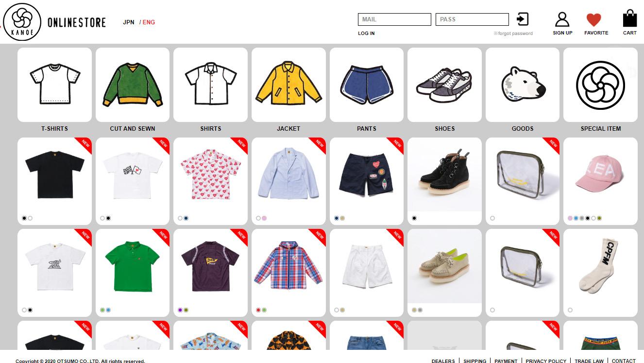
Task: Select the yellow JACKET category icon
Action: (288, 85)
